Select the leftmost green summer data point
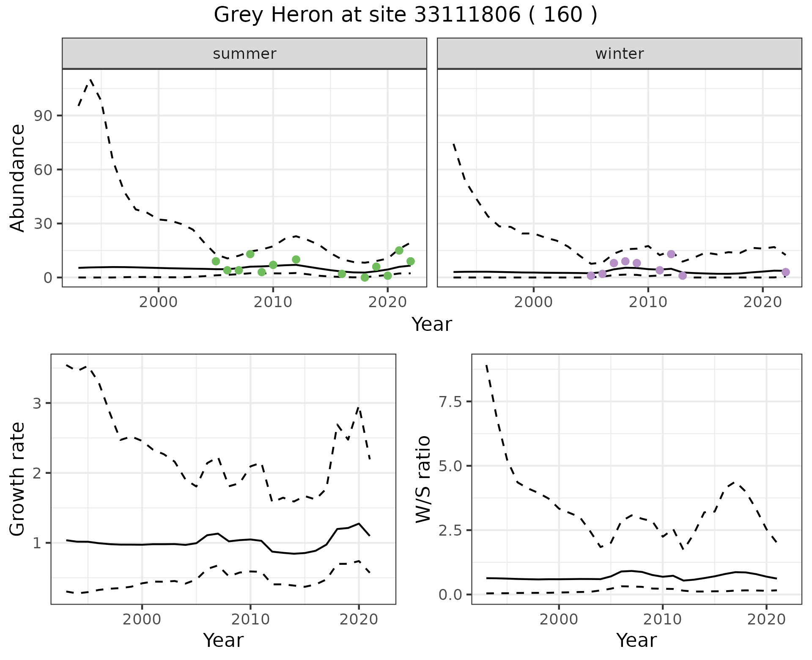Screen dimensions: 812x660 (216, 261)
